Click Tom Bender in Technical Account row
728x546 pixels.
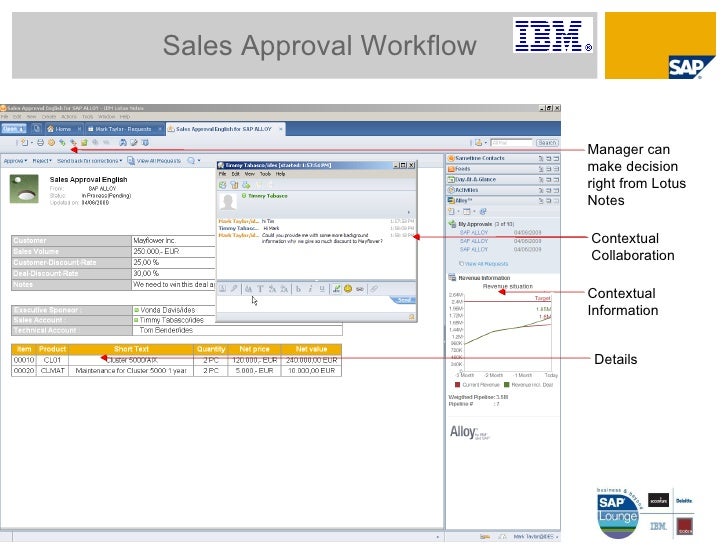[166, 330]
